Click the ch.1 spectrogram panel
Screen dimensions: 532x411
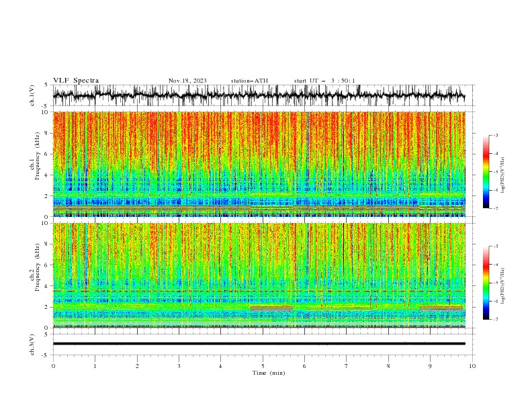click(x=259, y=164)
